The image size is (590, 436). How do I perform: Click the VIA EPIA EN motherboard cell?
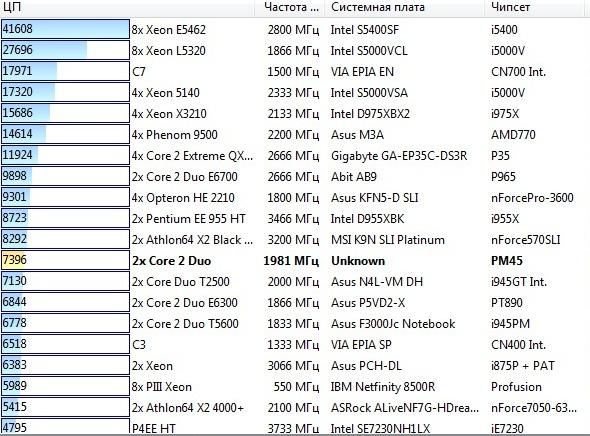click(362, 71)
